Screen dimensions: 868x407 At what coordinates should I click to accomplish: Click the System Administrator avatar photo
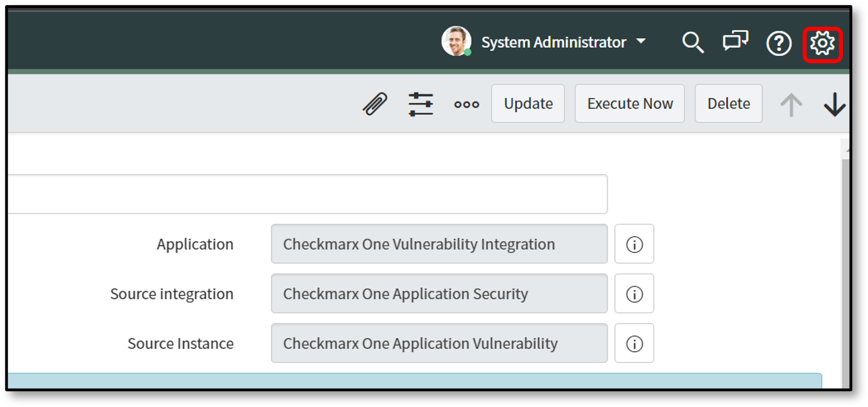click(456, 41)
